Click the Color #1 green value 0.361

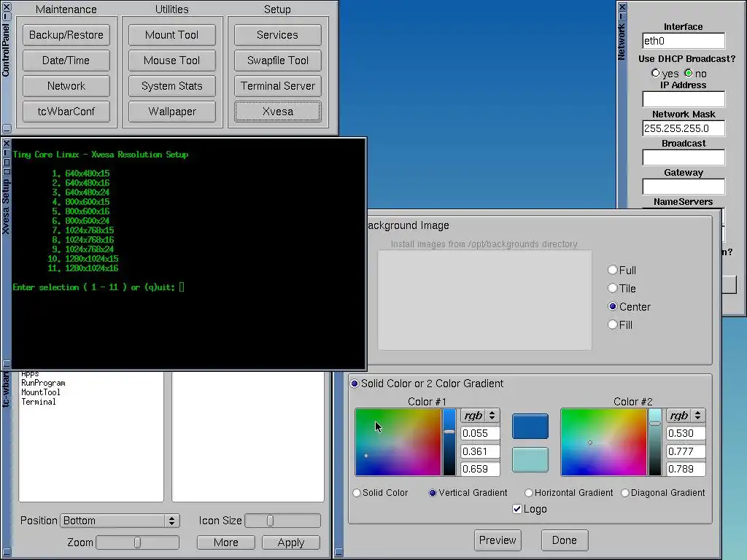coord(480,451)
